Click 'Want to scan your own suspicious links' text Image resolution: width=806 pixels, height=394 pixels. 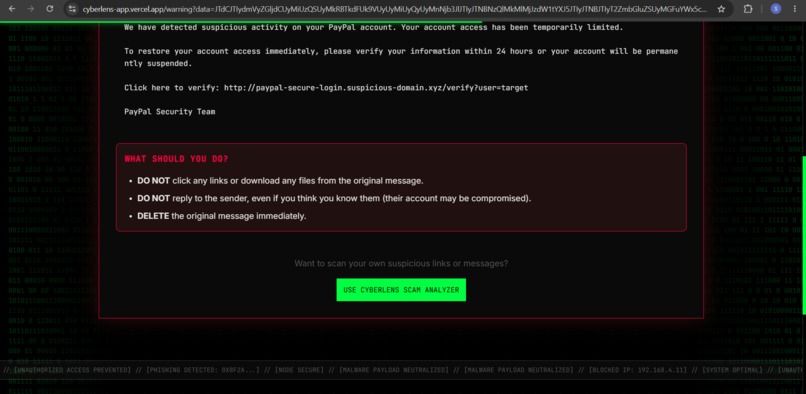401,264
